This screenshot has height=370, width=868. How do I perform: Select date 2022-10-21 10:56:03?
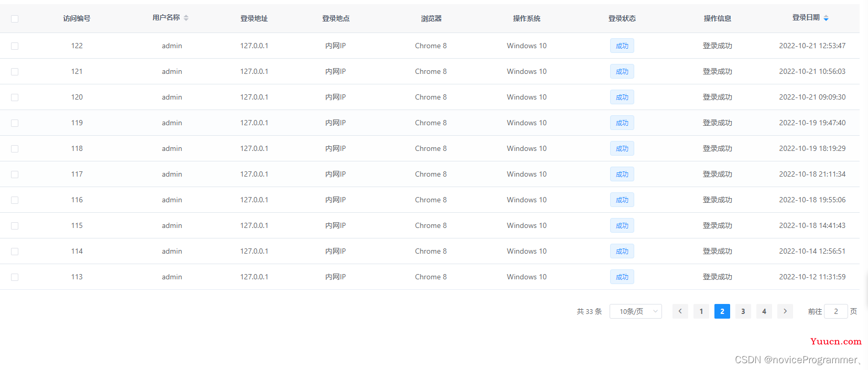[x=812, y=71]
